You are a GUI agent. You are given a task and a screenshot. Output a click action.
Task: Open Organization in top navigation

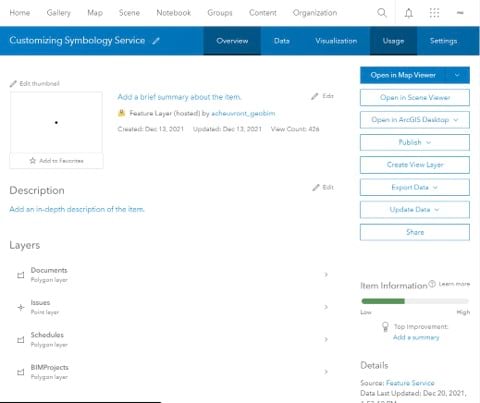pos(315,13)
